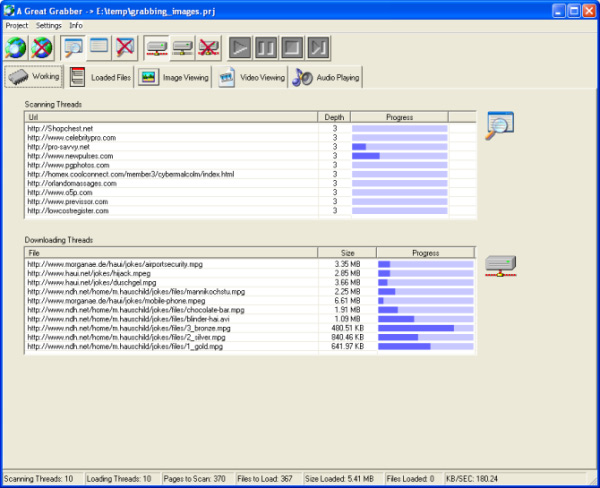Viewport: 600px width, 488px height.
Task: Open the Settings menu
Action: pyautogui.click(x=48, y=24)
